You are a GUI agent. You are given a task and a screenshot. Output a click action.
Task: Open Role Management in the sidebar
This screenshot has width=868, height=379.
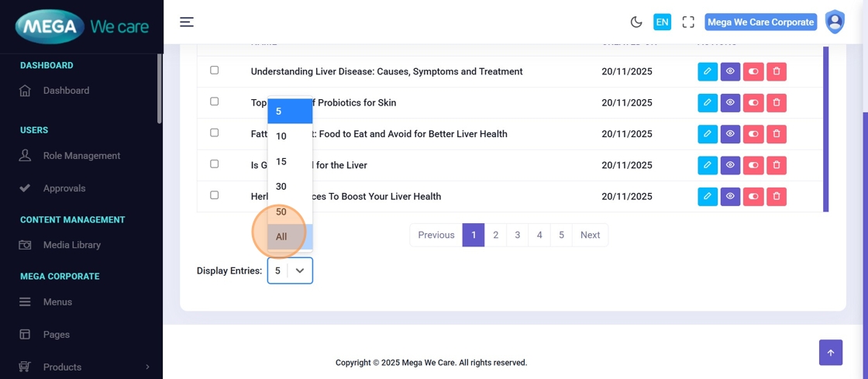[x=81, y=156]
